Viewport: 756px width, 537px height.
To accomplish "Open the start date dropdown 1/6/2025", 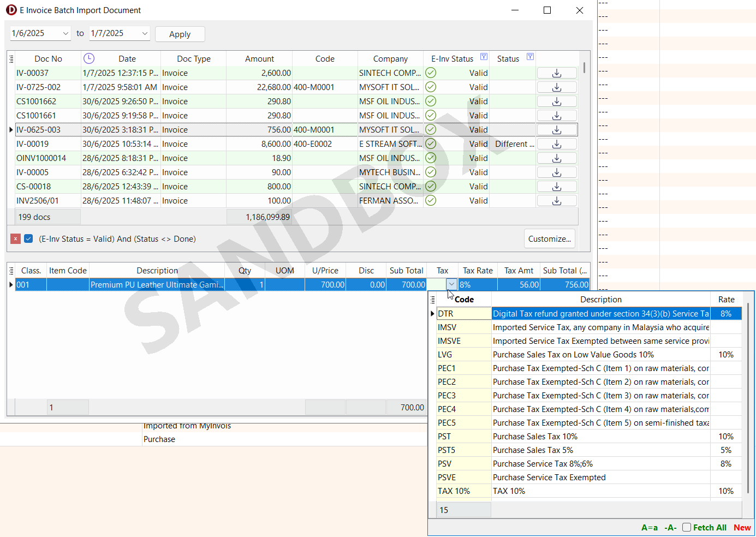I will pyautogui.click(x=66, y=33).
